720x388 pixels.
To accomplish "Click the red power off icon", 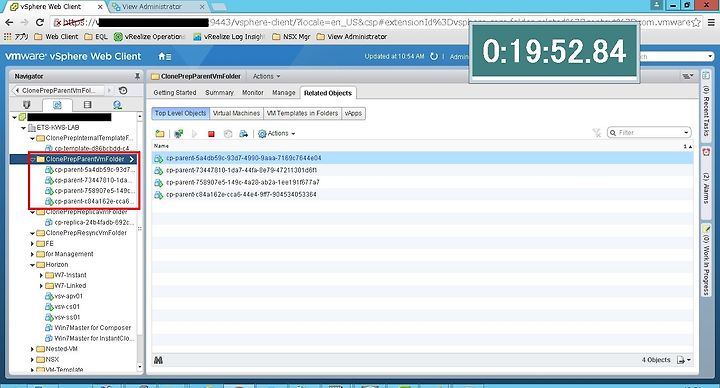I will 211,134.
